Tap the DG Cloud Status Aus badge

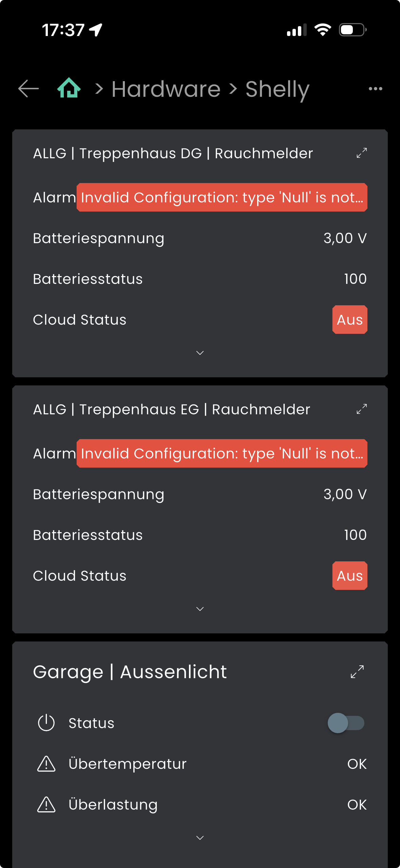pos(349,320)
